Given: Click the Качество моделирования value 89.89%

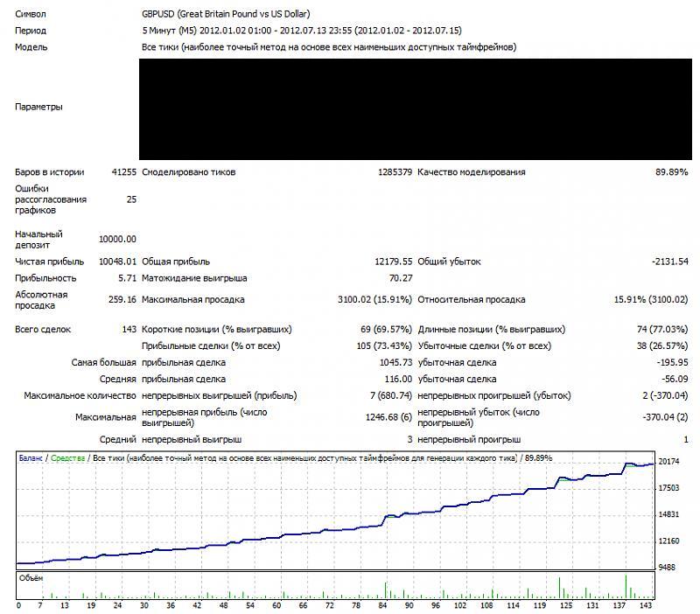Looking at the screenshot, I should (671, 171).
